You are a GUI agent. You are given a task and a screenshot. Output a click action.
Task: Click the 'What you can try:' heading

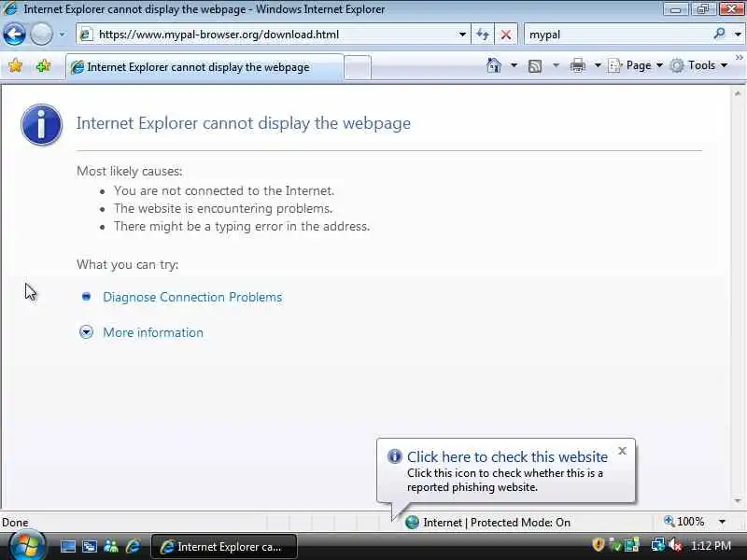pos(128,264)
